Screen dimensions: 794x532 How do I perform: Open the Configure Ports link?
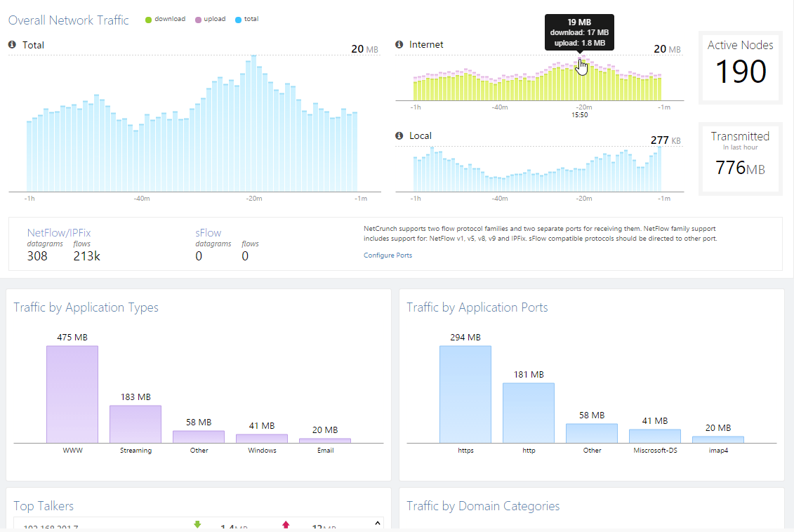click(x=388, y=255)
